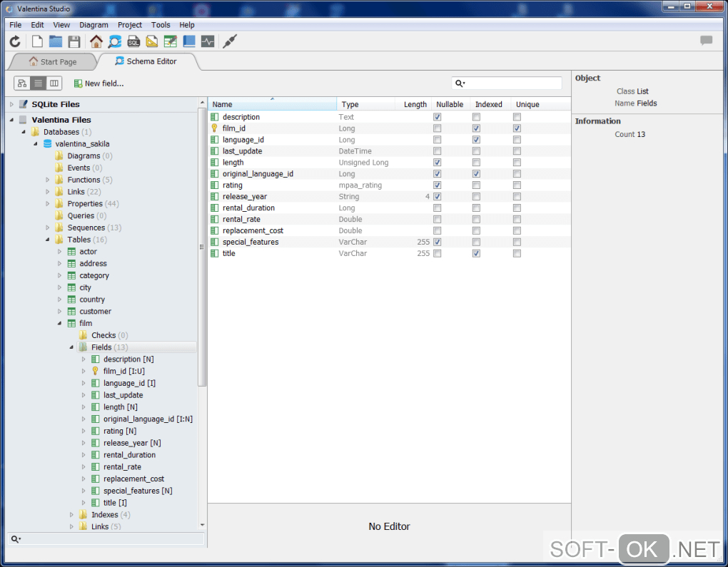The height and width of the screenshot is (567, 728).
Task: Toggle Nullable checkbox for last_update
Action: [x=437, y=150]
